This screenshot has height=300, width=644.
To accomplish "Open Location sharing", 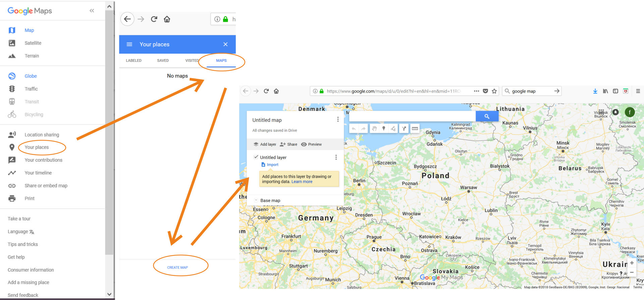I will (42, 135).
